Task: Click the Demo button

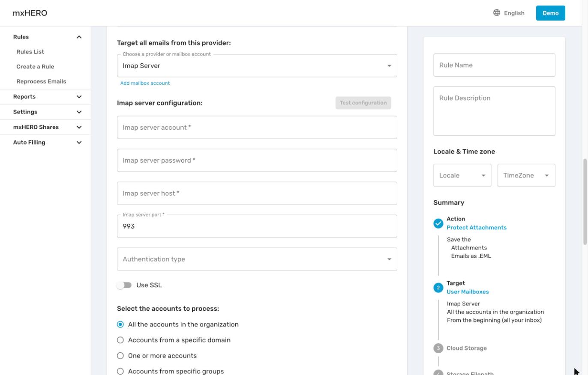Action: click(x=550, y=13)
